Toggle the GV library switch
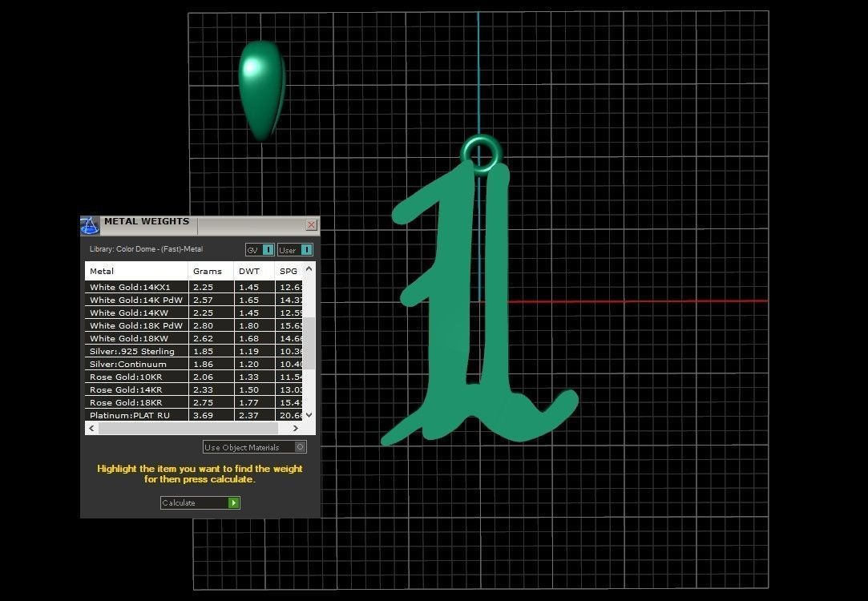The height and width of the screenshot is (601, 868). (260, 250)
